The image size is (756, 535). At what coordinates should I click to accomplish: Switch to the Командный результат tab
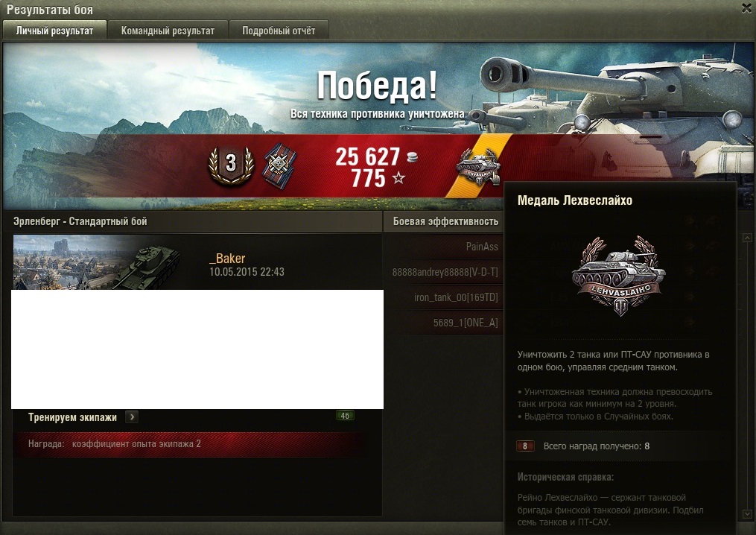[x=168, y=30]
